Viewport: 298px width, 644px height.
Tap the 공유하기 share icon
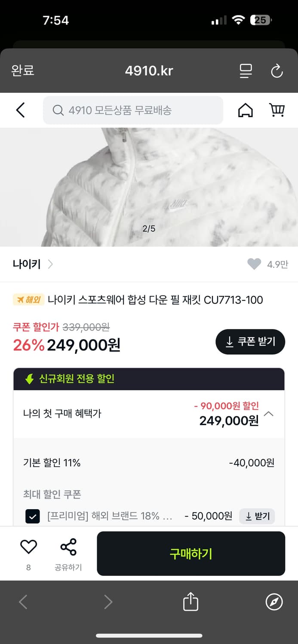[68, 547]
